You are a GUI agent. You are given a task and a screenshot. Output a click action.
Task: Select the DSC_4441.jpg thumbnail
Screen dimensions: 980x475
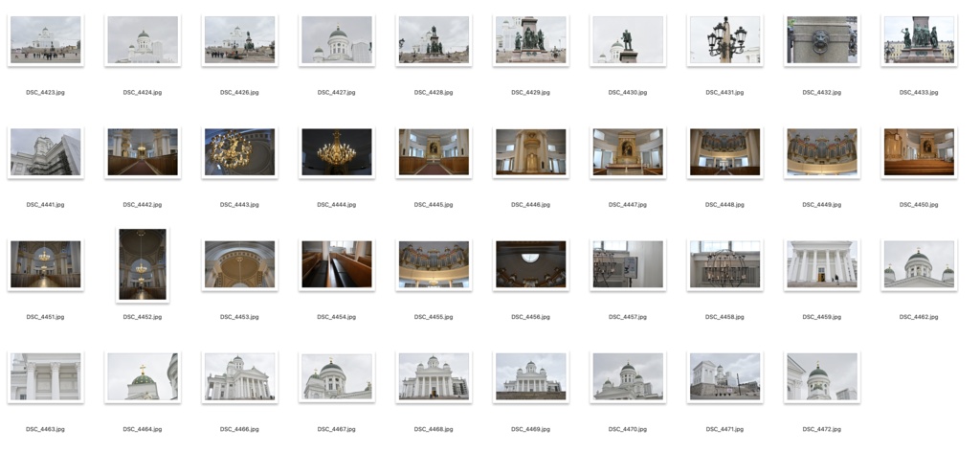tap(46, 152)
